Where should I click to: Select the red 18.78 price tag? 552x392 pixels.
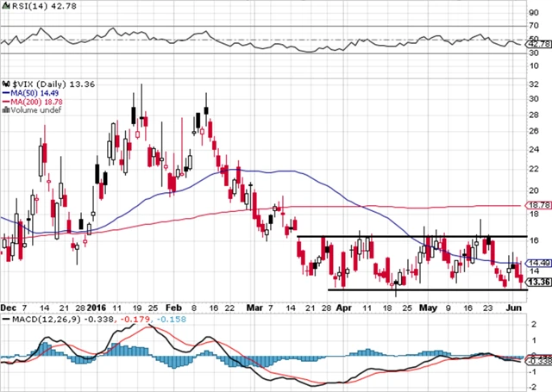538,206
